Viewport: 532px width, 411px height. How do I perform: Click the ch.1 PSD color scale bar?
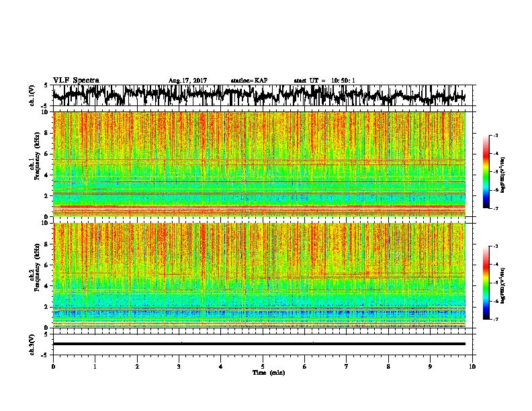point(486,172)
